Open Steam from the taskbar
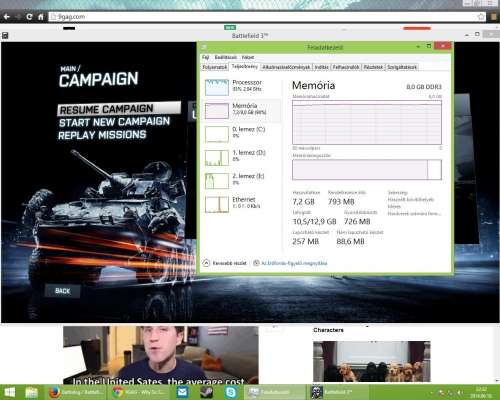Image resolution: width=500 pixels, height=400 pixels. [207, 392]
